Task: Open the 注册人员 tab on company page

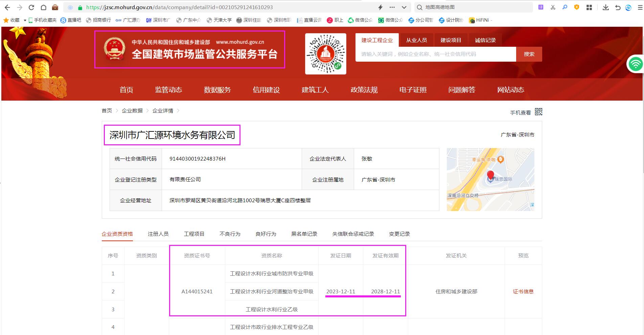Action: point(158,234)
